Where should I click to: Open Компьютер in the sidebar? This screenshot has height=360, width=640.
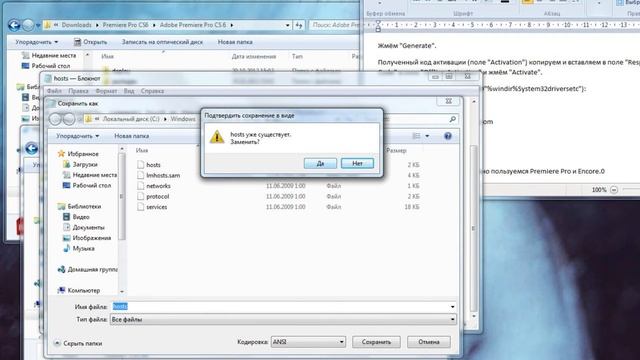point(79,291)
